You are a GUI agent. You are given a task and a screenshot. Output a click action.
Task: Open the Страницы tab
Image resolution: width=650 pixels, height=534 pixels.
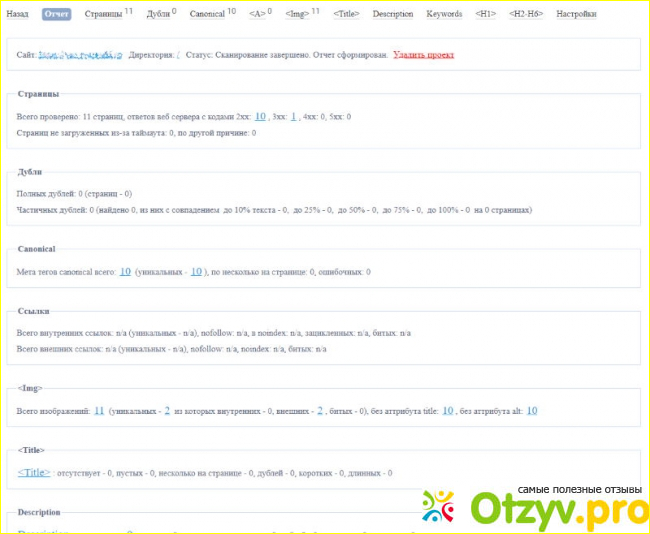point(104,14)
